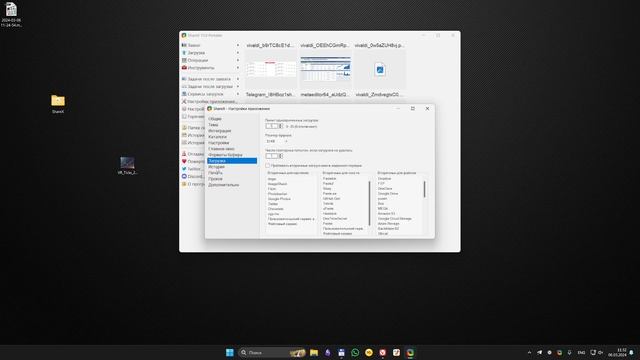Click the Windows taskbar search box
Screen dimensions: 640x360
(271, 353)
